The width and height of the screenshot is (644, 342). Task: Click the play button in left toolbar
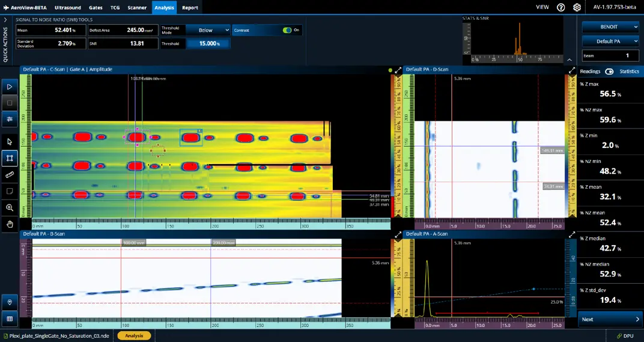tap(10, 87)
